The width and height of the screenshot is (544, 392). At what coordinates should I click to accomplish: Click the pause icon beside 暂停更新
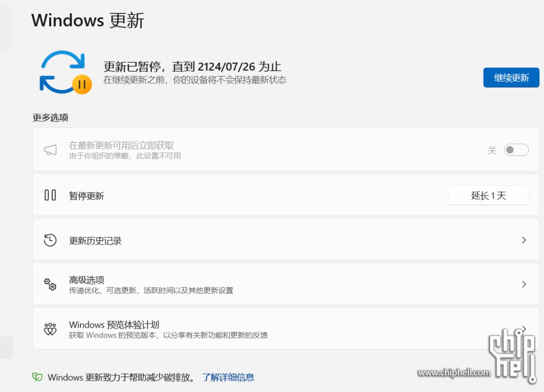[51, 195]
